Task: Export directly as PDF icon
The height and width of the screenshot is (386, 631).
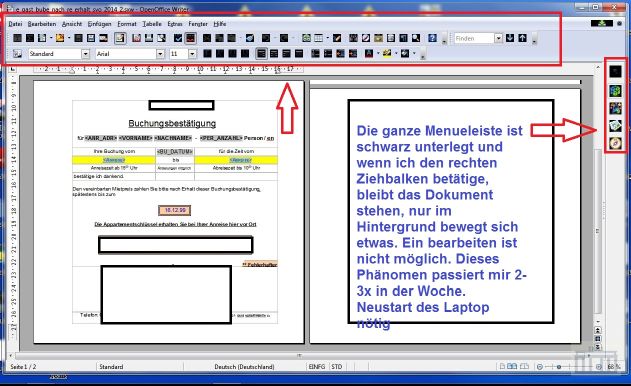Action: pos(136,38)
